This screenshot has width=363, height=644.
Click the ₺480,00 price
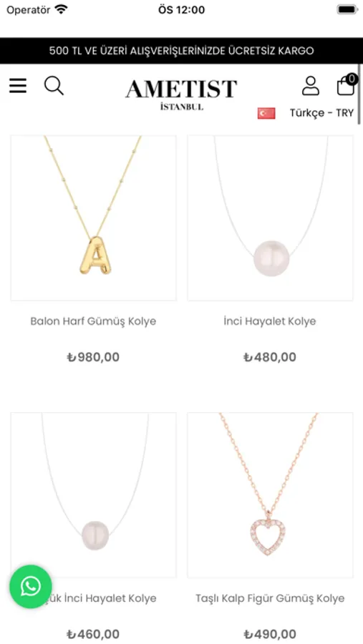270,357
